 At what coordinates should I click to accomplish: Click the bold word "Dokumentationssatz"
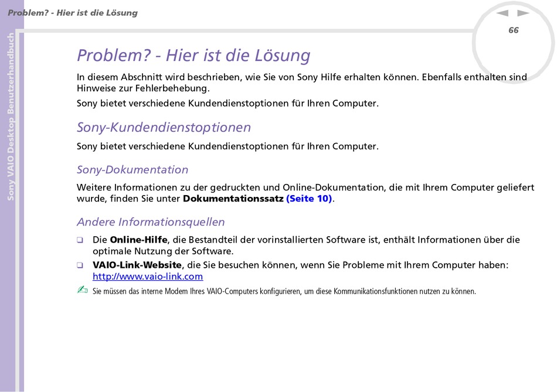[233, 199]
